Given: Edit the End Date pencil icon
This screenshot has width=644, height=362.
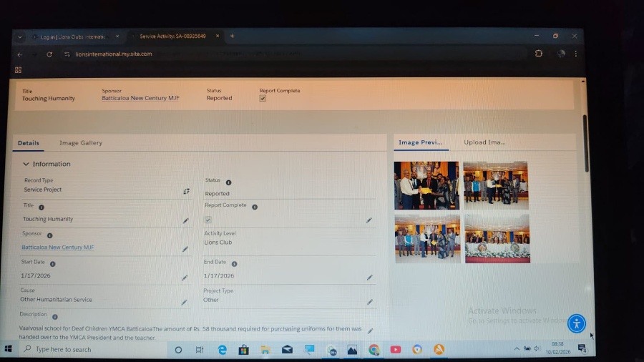Looking at the screenshot, I should 370,278.
